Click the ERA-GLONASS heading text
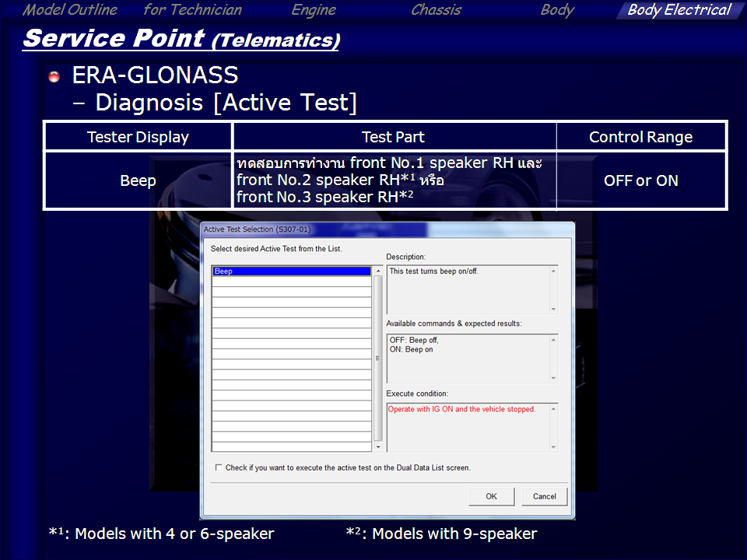This screenshot has height=560, width=747. point(155,75)
